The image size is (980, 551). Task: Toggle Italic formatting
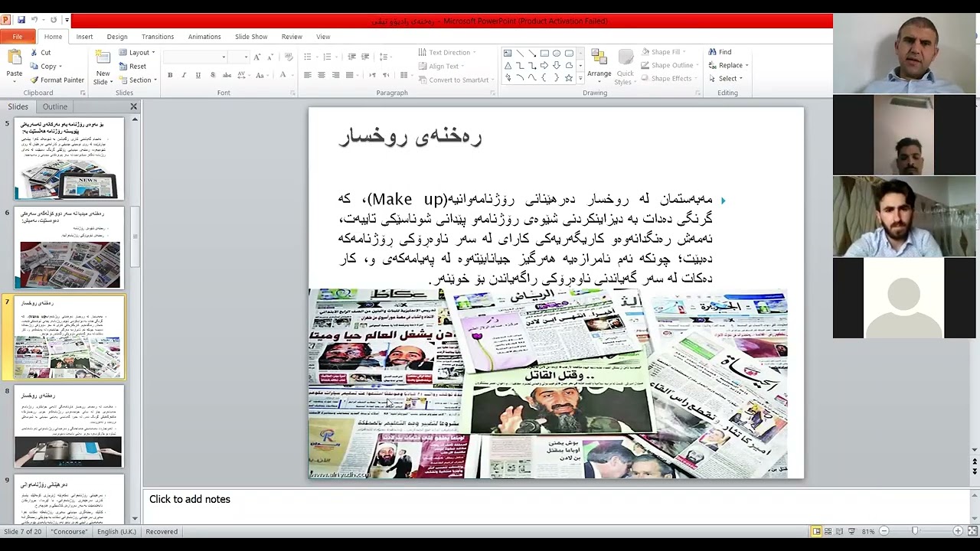184,75
